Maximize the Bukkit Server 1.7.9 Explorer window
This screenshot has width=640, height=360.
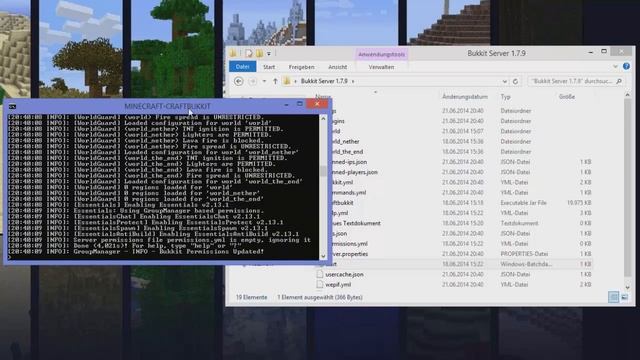(604, 51)
